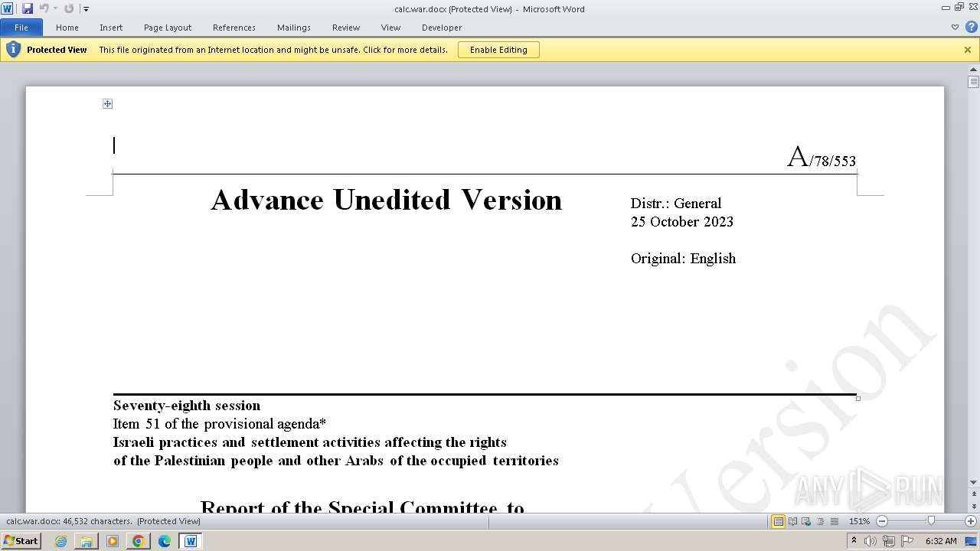Click the network tray icon
The image size is (980, 551).
[888, 541]
